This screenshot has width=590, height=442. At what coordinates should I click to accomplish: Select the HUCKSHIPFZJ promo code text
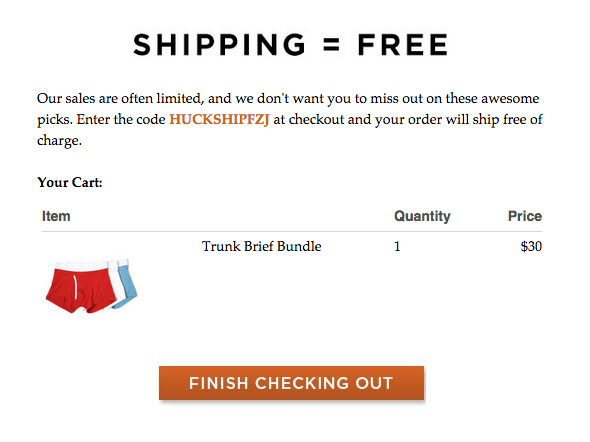tap(219, 119)
